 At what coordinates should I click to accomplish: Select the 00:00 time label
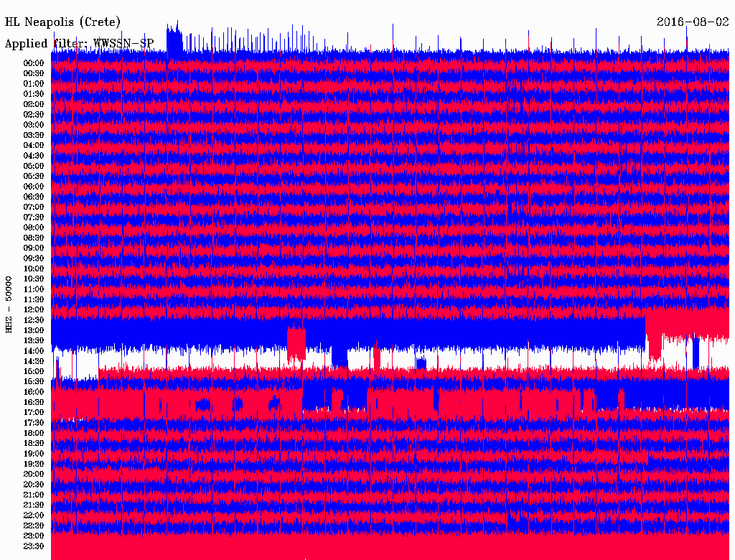[x=34, y=63]
